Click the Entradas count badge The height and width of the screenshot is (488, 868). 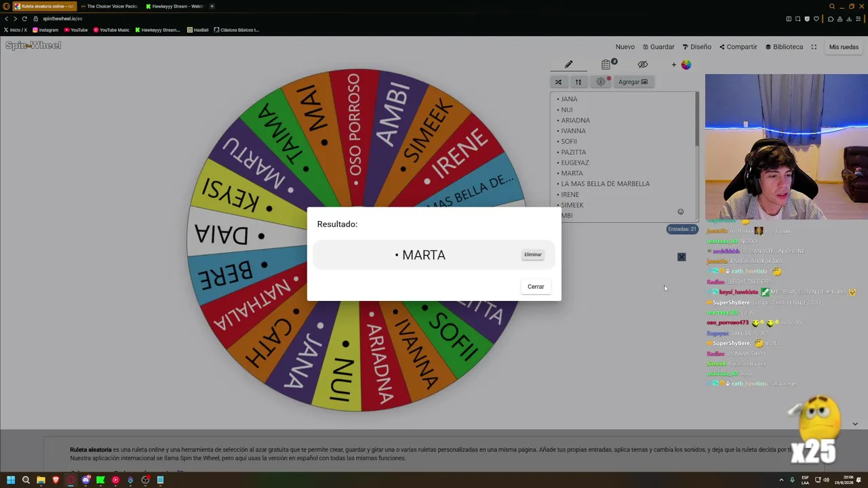click(x=682, y=229)
